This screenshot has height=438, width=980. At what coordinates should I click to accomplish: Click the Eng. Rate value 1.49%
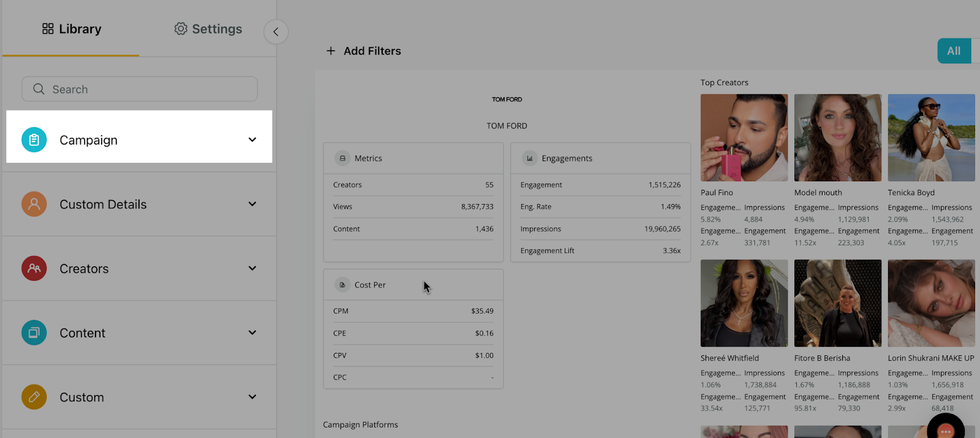pyautogui.click(x=671, y=206)
